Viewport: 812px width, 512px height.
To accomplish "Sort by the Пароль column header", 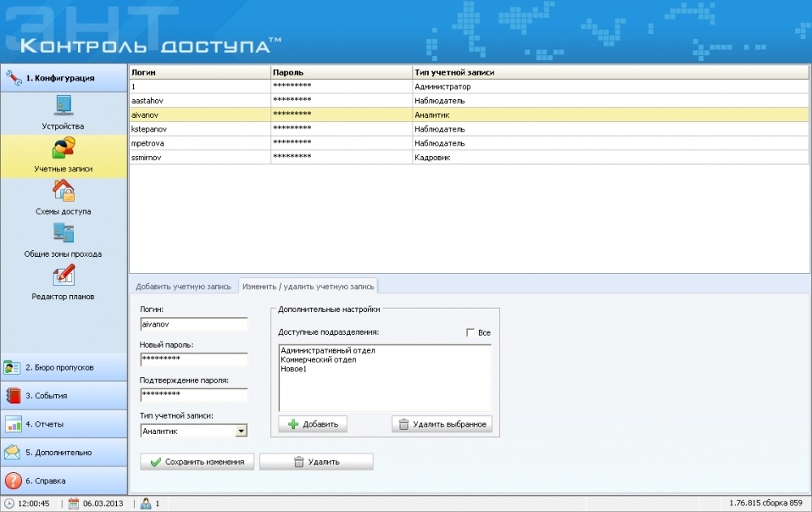I will (341, 72).
